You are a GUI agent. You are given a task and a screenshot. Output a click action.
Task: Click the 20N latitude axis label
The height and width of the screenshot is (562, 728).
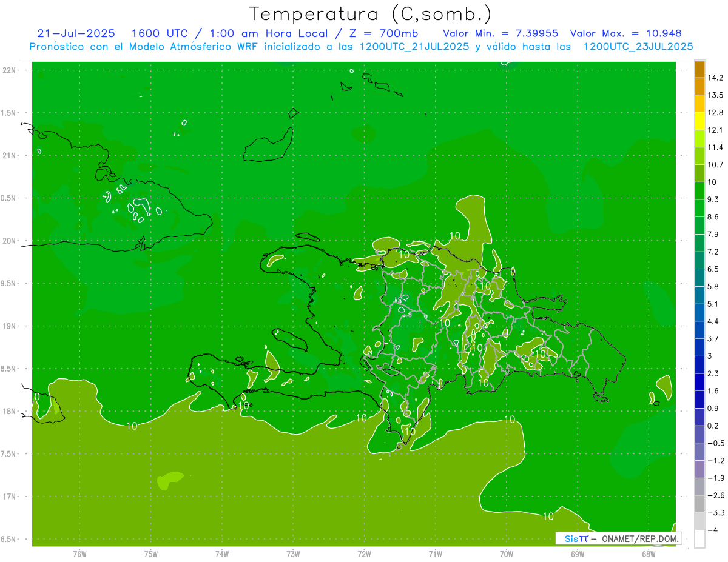click(9, 241)
